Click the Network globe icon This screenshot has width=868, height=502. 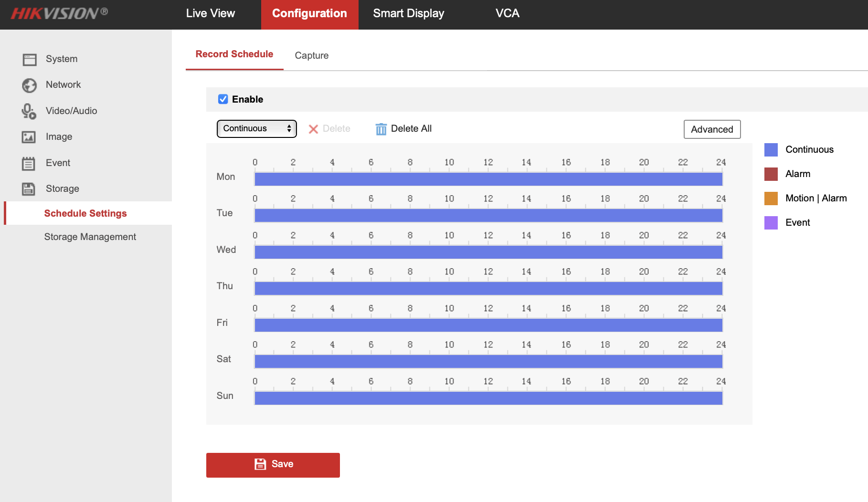pyautogui.click(x=29, y=85)
